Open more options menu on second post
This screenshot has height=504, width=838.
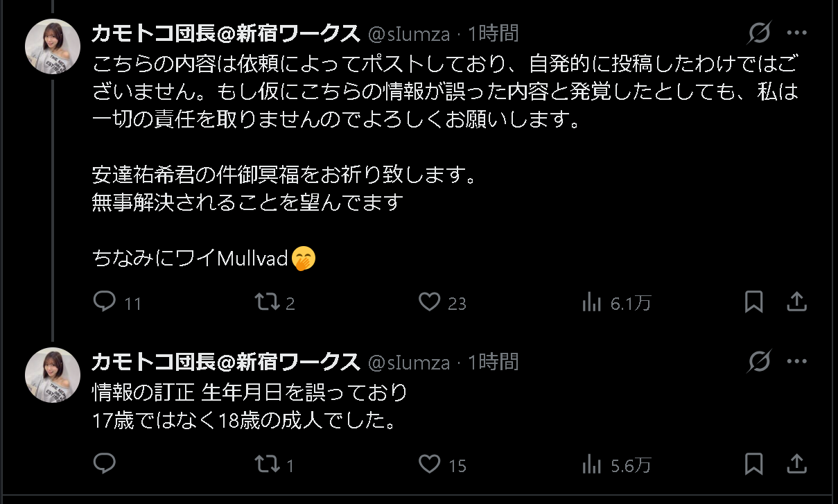click(x=797, y=362)
